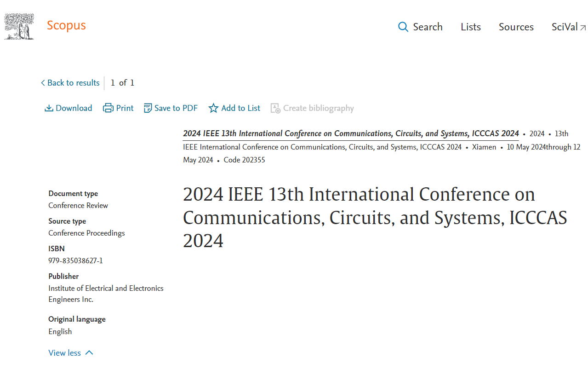
Task: Go back to results
Action: [x=70, y=83]
